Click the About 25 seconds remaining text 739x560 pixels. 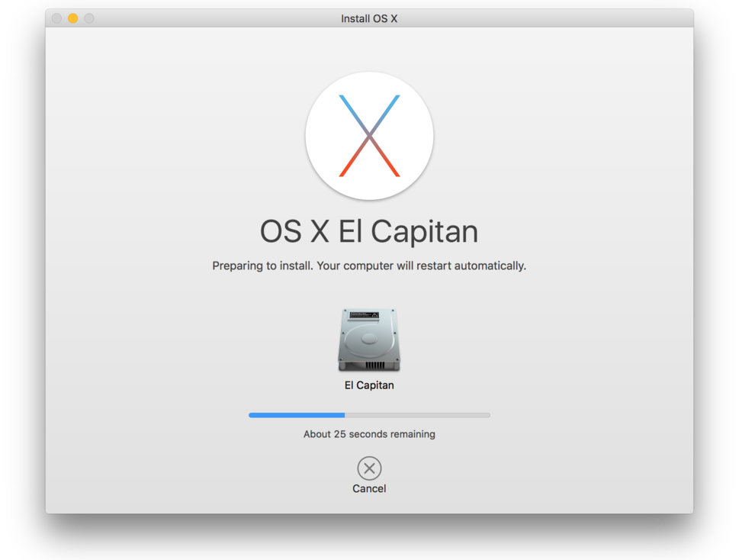click(x=369, y=433)
